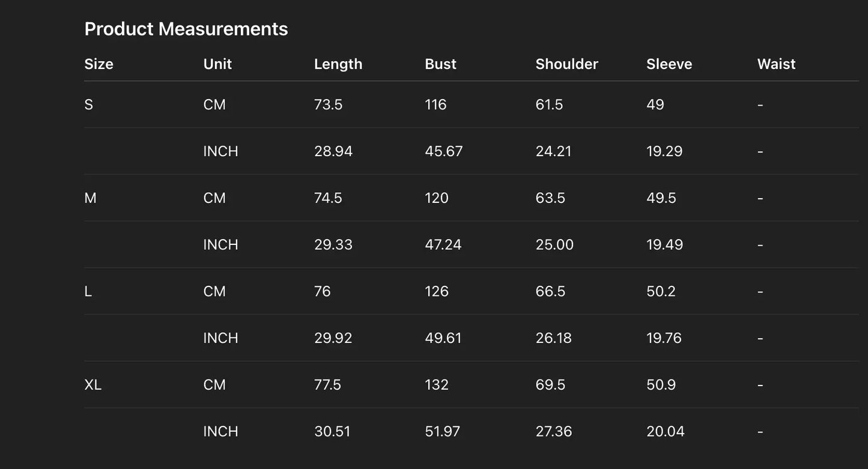Screen dimensions: 868x469
Task: Select the 29.92 length inch value
Action: coord(333,338)
